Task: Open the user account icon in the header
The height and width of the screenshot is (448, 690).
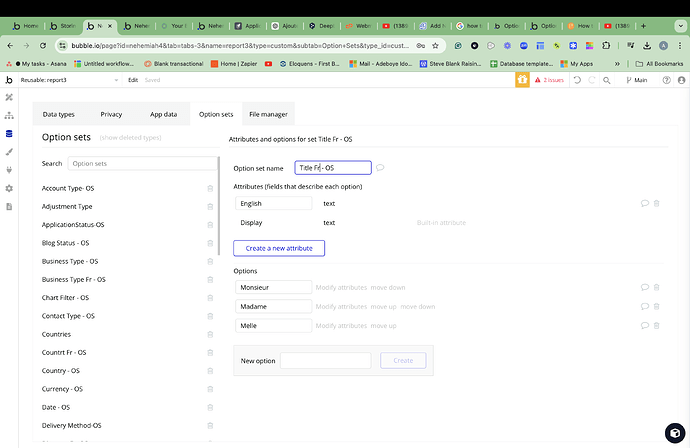Action: click(682, 80)
